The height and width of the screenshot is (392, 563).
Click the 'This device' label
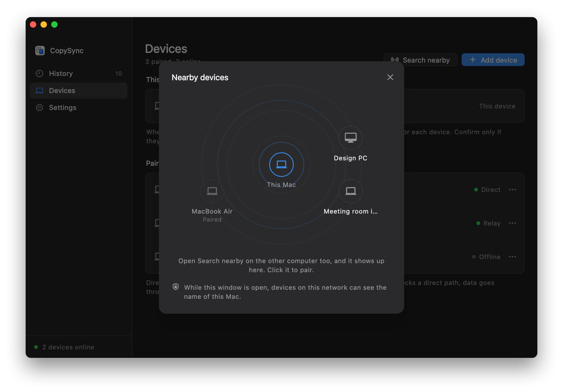coord(497,106)
